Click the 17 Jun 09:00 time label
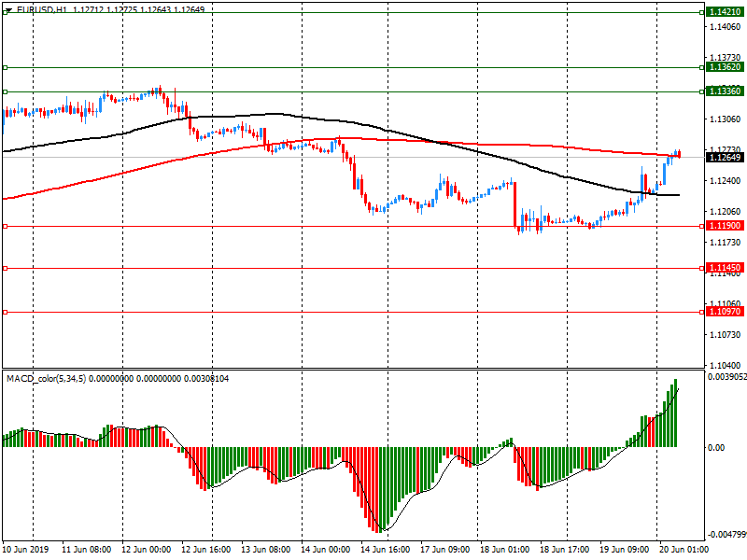The width and height of the screenshot is (747, 560). click(445, 549)
